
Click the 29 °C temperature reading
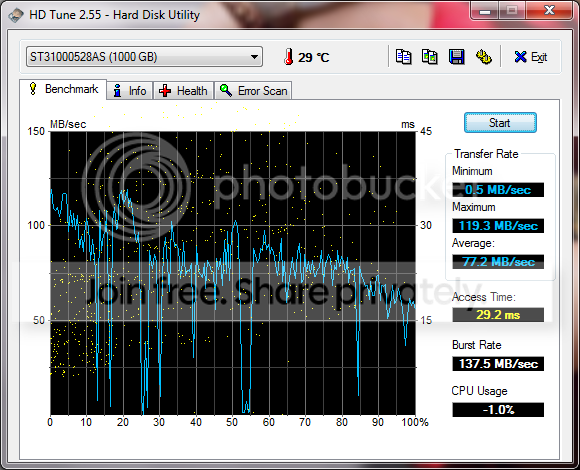[314, 57]
